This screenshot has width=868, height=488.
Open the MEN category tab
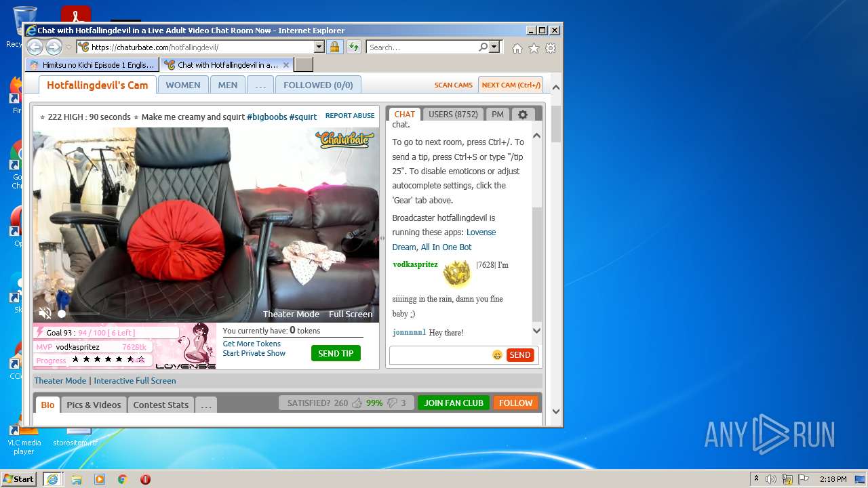pos(228,85)
